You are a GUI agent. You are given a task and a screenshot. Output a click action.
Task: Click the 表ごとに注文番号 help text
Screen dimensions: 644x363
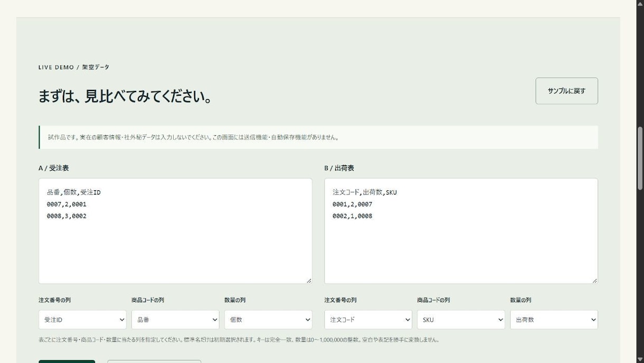click(239, 340)
